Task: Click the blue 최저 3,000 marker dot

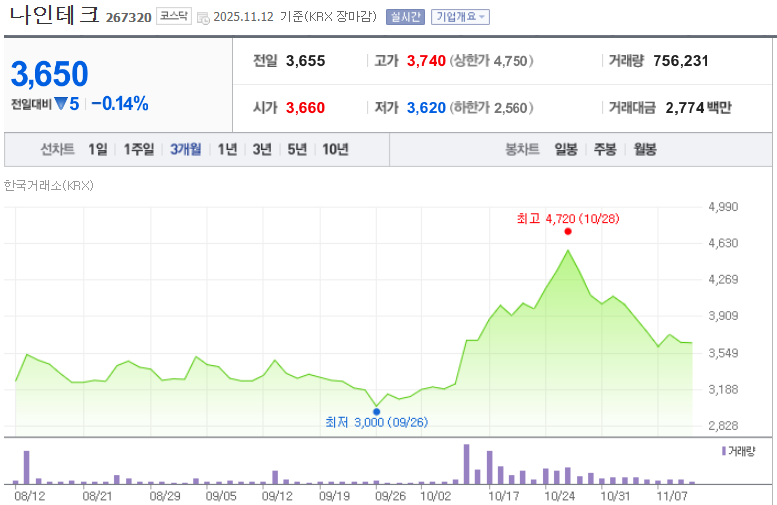Action: click(x=377, y=411)
